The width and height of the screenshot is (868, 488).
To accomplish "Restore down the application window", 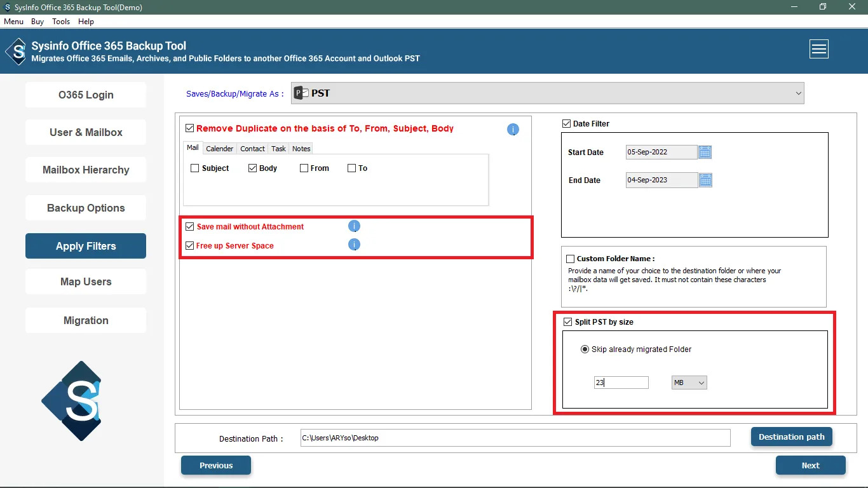I will [x=823, y=7].
